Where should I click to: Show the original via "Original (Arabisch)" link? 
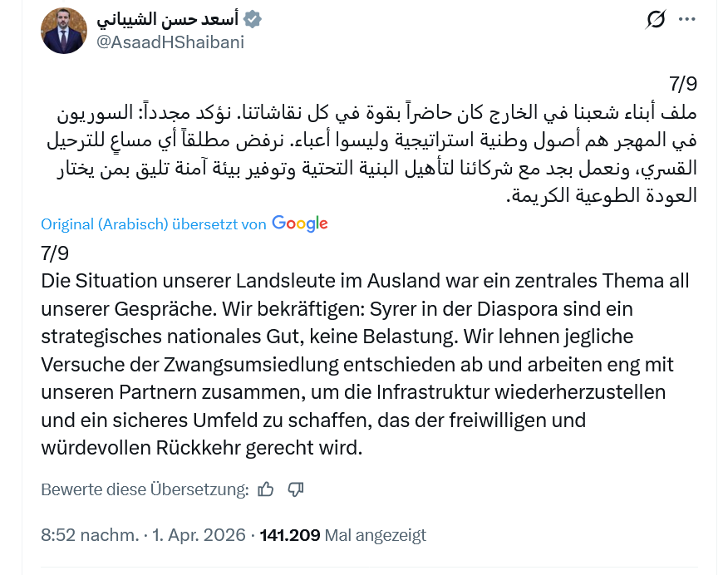104,224
